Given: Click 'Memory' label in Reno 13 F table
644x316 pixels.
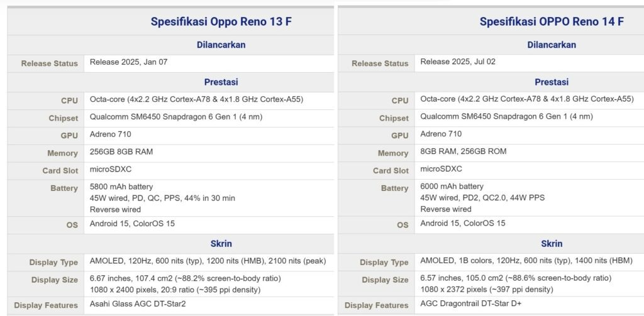Looking at the screenshot, I should pos(62,153).
